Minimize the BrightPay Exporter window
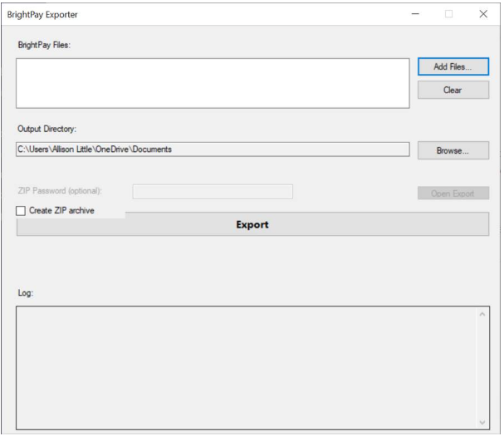 click(415, 14)
